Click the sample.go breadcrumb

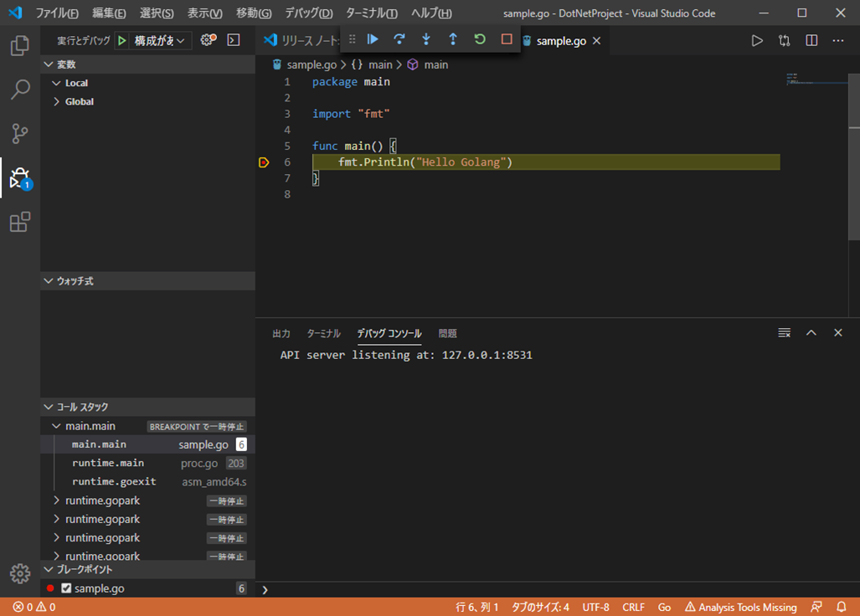[312, 64]
